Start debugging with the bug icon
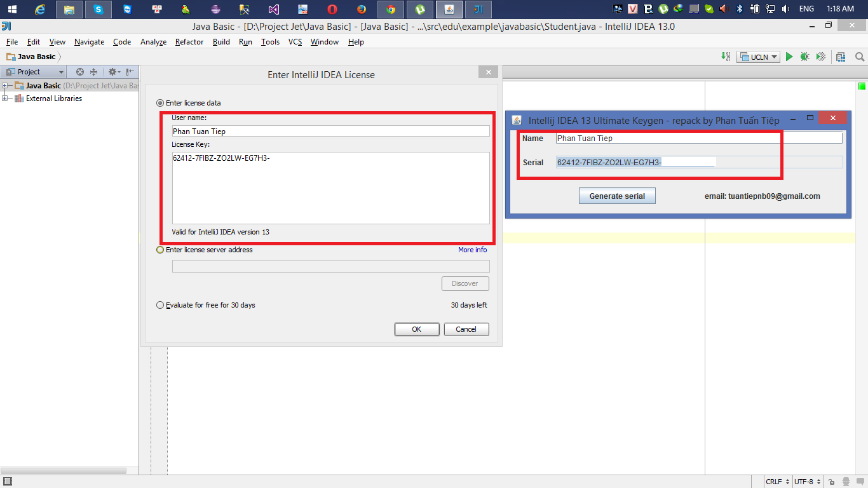This screenshot has height=488, width=868. click(804, 57)
